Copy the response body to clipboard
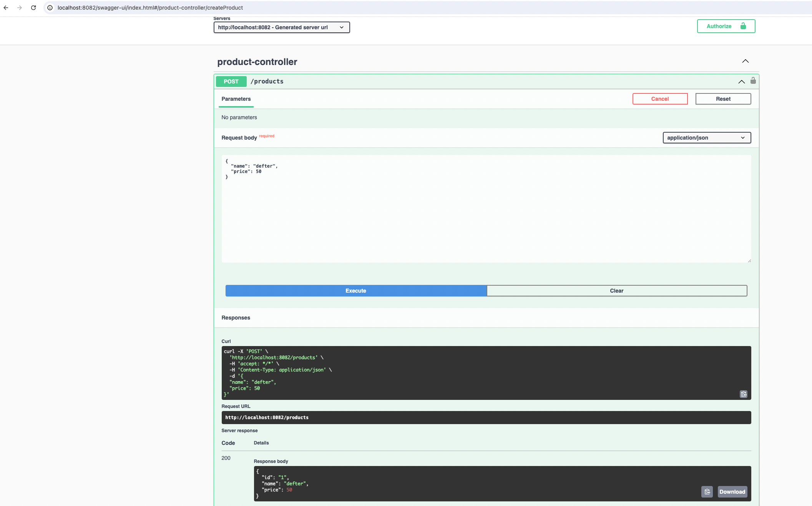This screenshot has width=812, height=506. click(707, 492)
